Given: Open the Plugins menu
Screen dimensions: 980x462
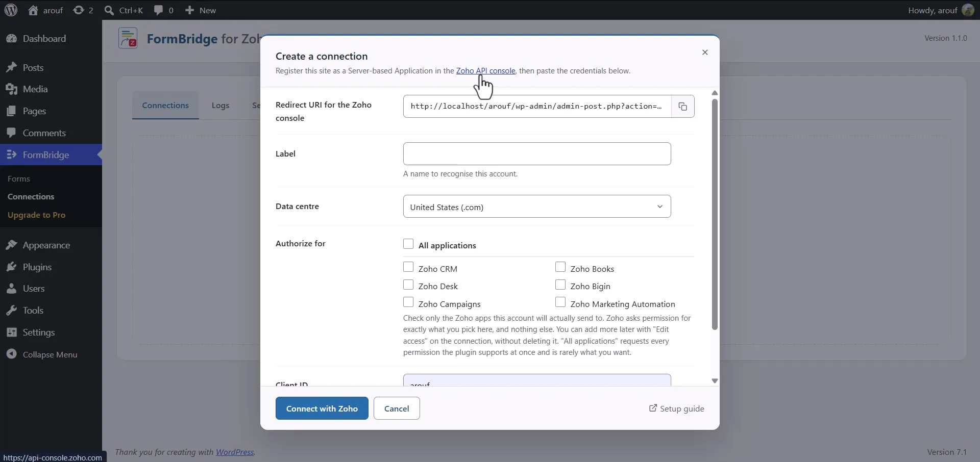Looking at the screenshot, I should point(51,267).
